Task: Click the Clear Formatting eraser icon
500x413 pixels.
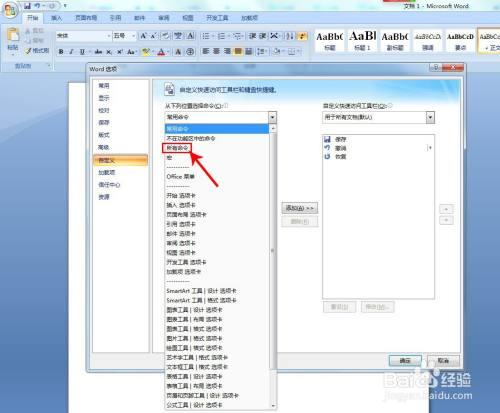Action: click(165, 36)
